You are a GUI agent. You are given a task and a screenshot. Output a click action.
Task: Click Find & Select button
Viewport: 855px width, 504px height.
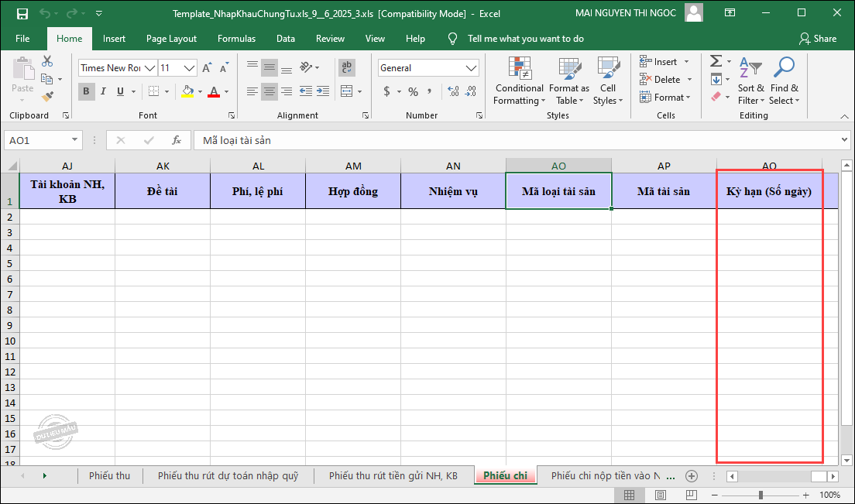[784, 81]
